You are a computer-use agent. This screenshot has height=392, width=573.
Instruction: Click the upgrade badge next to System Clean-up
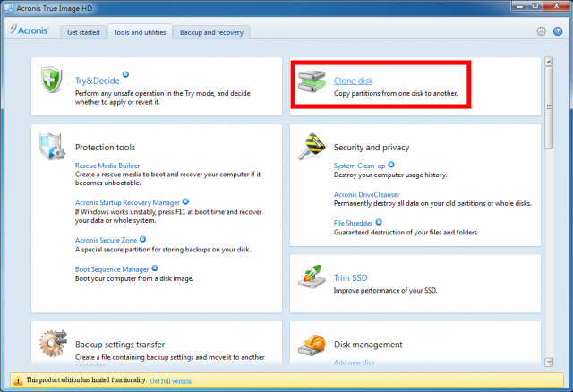click(x=391, y=165)
